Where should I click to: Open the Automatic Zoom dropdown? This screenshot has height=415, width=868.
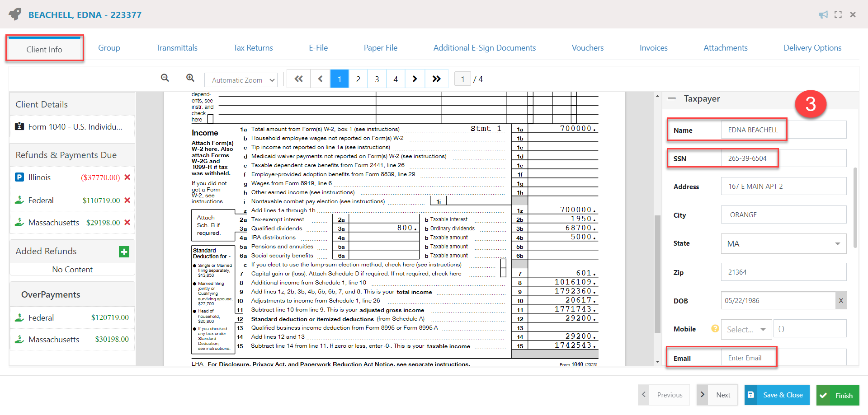point(241,80)
